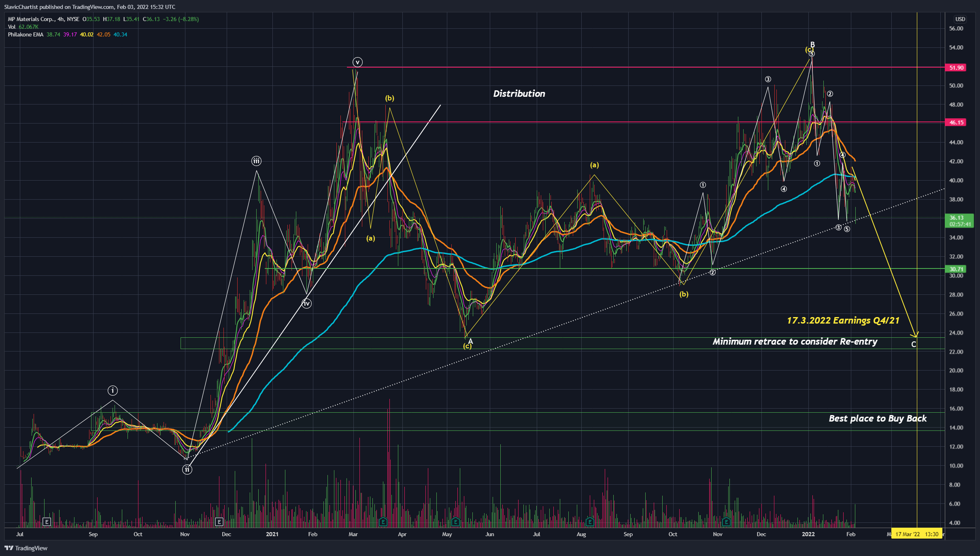Viewport: 980px width, 556px height.
Task: Click the cyan 40.34 EMA value
Action: (x=120, y=34)
